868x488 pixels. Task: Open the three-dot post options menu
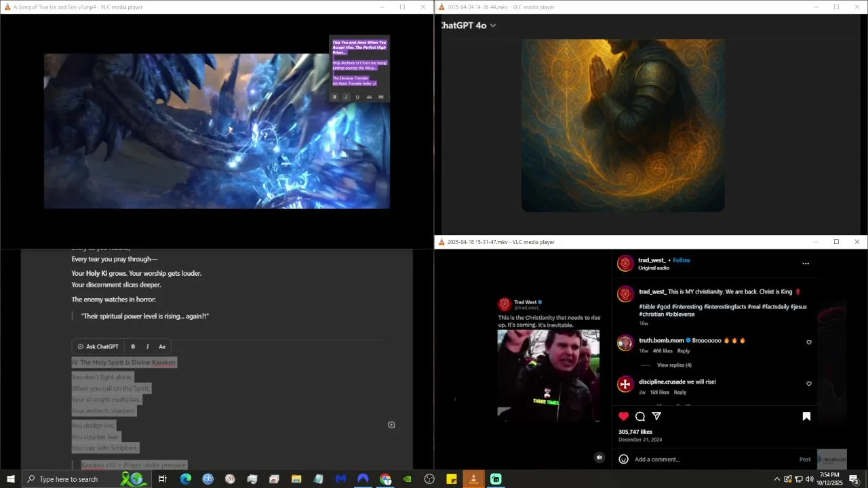click(806, 264)
